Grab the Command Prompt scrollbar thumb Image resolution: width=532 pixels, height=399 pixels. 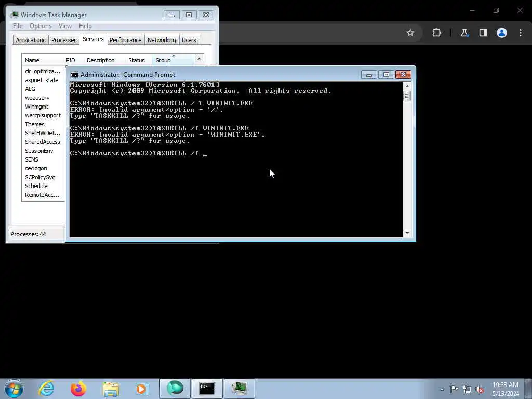(407, 96)
